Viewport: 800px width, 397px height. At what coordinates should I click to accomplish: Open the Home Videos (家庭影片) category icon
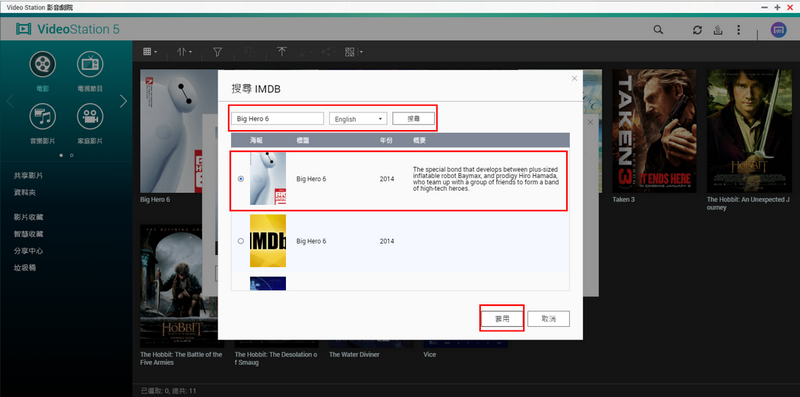click(x=90, y=116)
